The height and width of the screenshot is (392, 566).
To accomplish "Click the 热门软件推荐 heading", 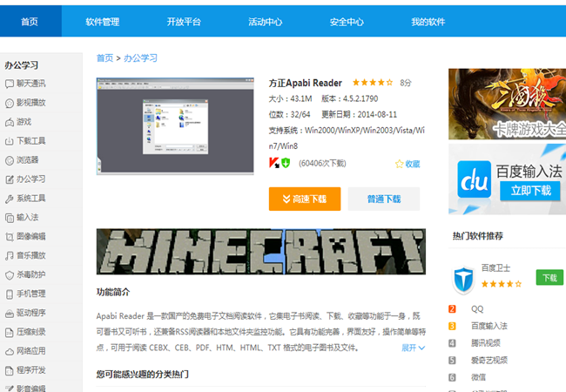I will point(477,236).
